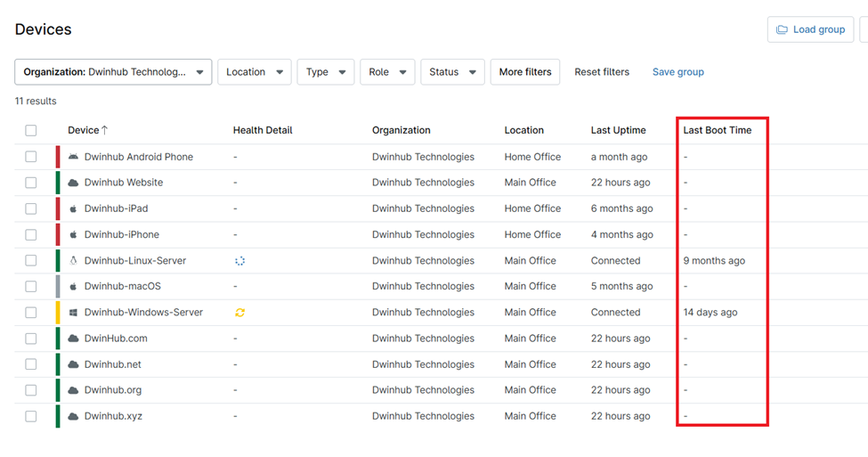Click the '11 results' count text
This screenshot has width=868, height=457.
36,102
